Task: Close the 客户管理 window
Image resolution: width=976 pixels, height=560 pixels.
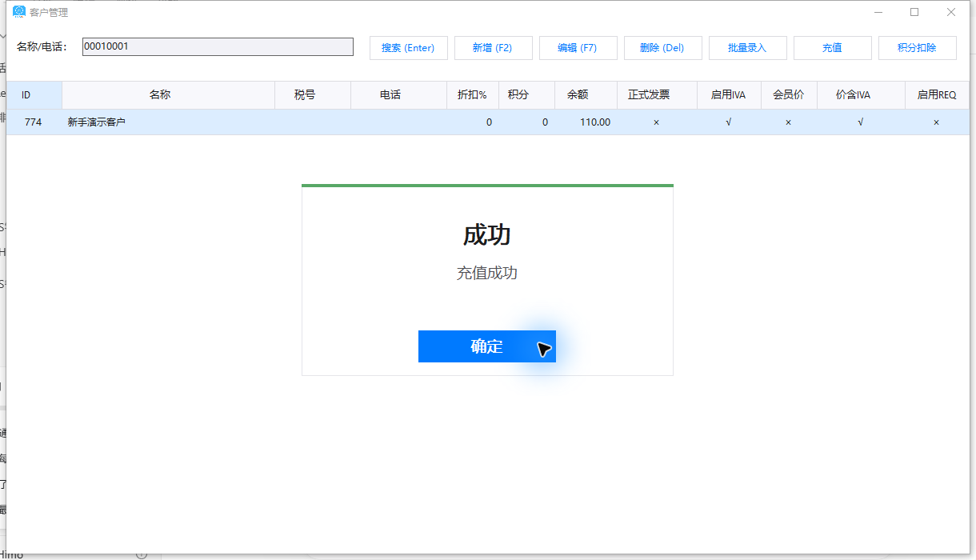Action: [951, 12]
